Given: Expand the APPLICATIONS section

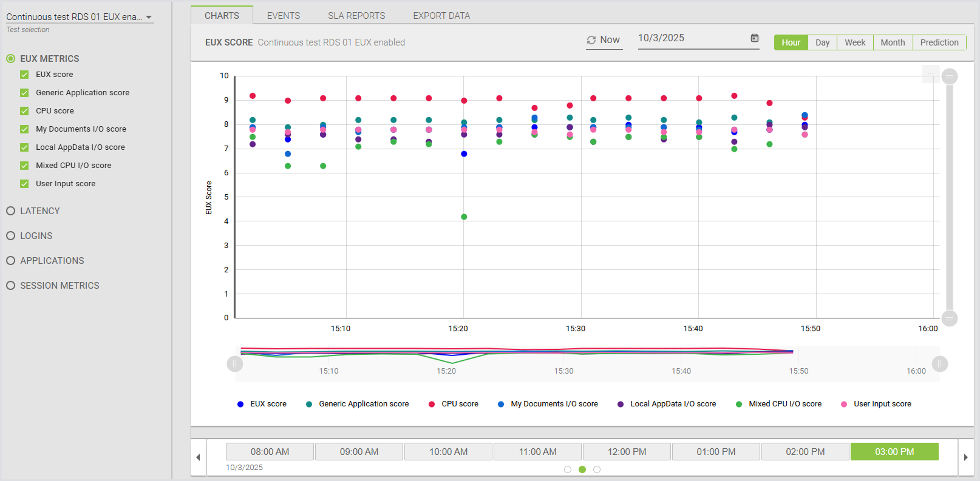Looking at the screenshot, I should pyautogui.click(x=11, y=261).
